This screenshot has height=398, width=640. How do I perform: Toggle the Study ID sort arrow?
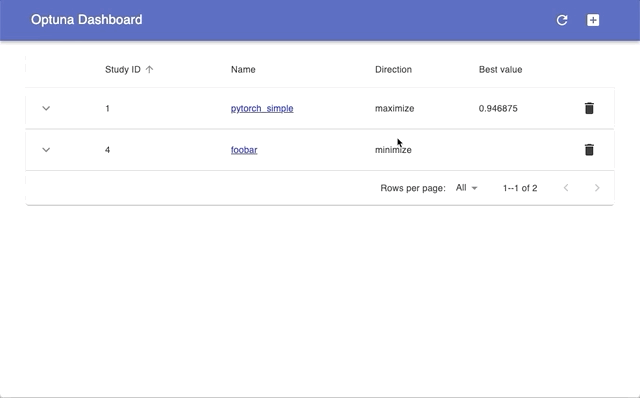(x=149, y=69)
